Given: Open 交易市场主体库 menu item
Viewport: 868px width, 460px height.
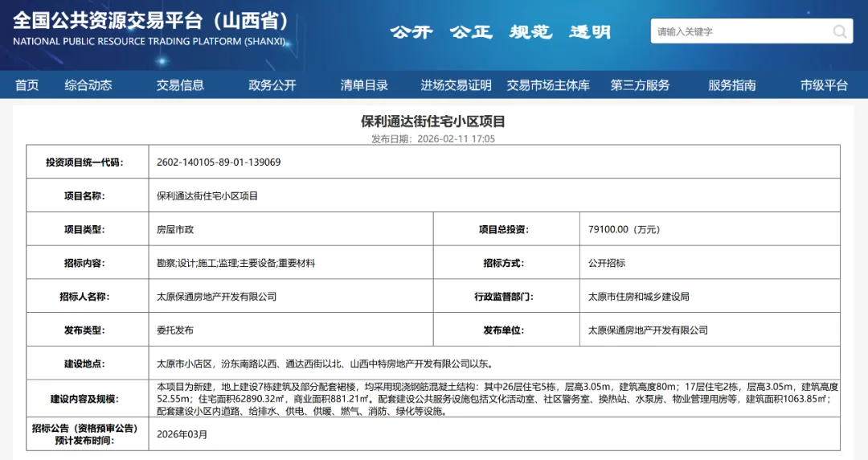Looking at the screenshot, I should coord(548,84).
